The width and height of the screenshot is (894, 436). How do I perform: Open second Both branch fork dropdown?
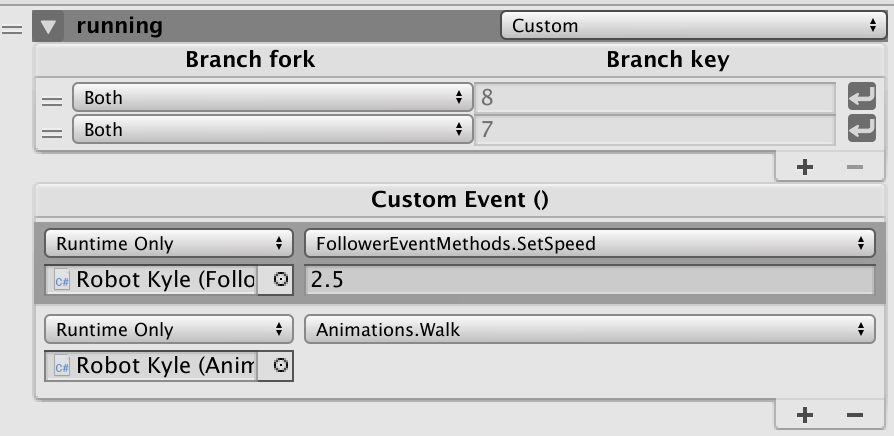click(273, 129)
